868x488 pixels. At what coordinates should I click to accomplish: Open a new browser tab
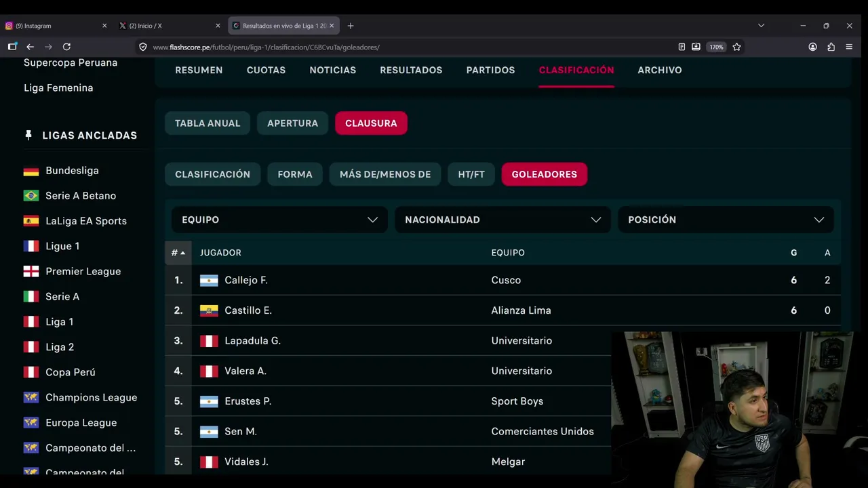pos(351,26)
